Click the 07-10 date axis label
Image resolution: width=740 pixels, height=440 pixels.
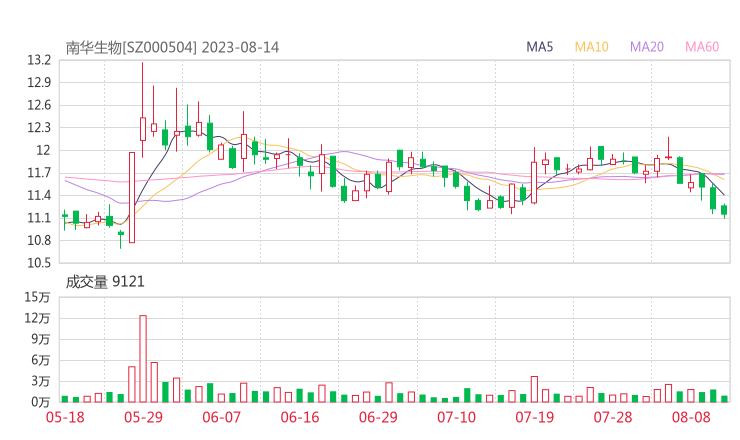point(456,417)
